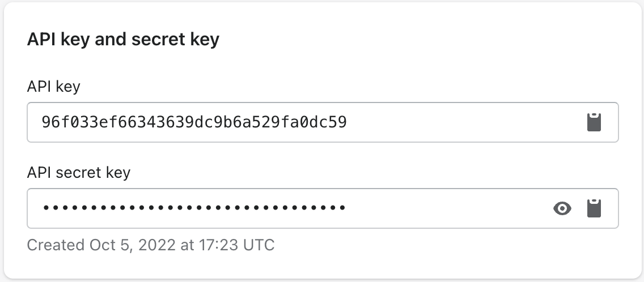Click the "API key" field label

coord(53,87)
